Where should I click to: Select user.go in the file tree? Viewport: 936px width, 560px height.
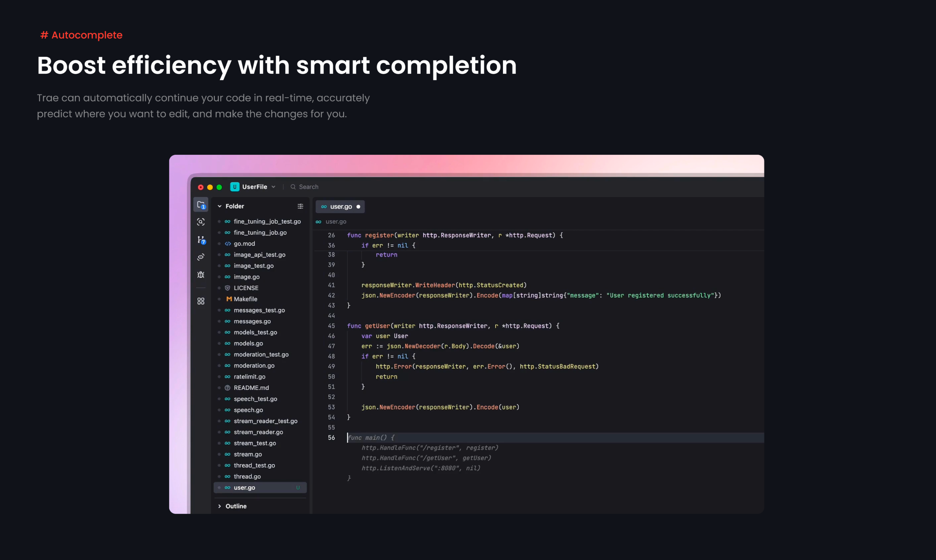pyautogui.click(x=245, y=487)
